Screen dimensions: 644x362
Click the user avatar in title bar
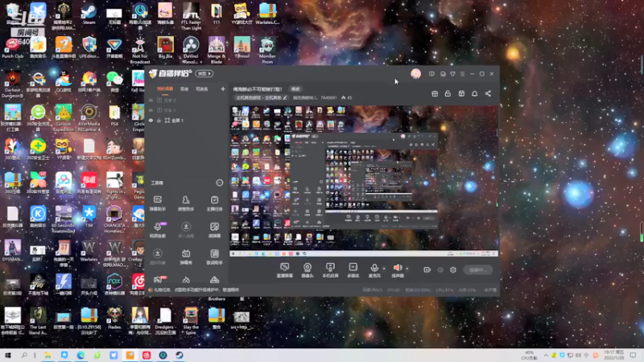click(415, 74)
